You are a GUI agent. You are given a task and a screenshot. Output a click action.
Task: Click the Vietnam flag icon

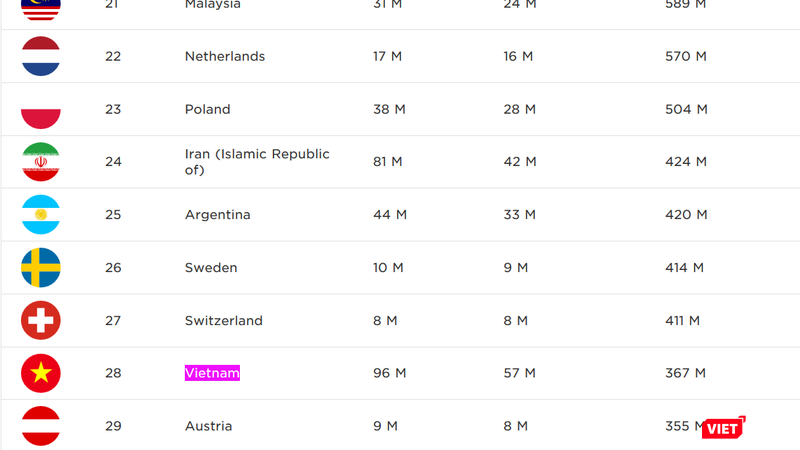point(41,373)
